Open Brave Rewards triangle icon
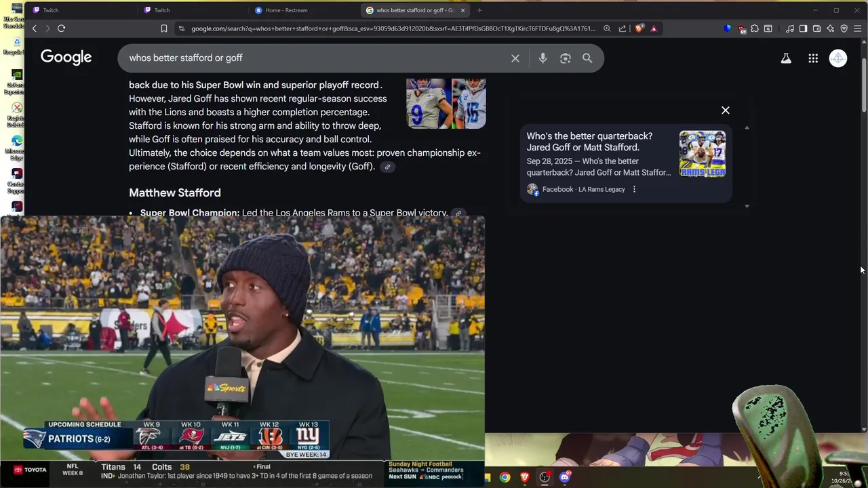This screenshot has width=868, height=488. (654, 28)
